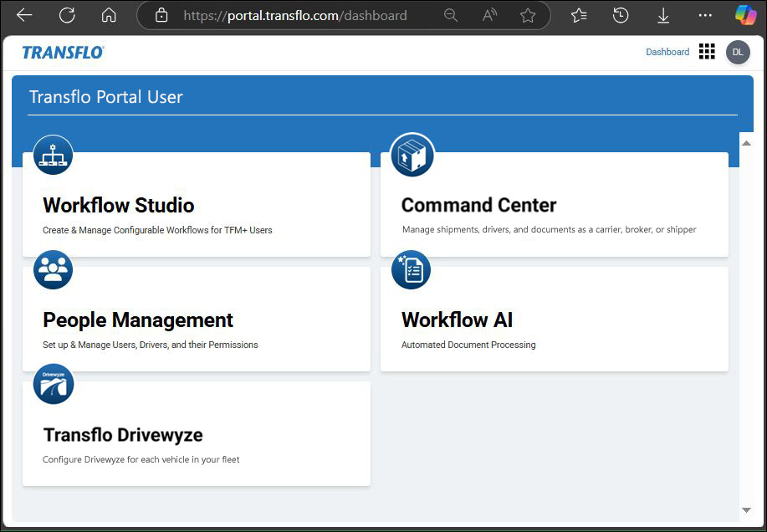Viewport: 767px width, 532px height.
Task: Click the Command Center package icon
Action: coord(412,155)
